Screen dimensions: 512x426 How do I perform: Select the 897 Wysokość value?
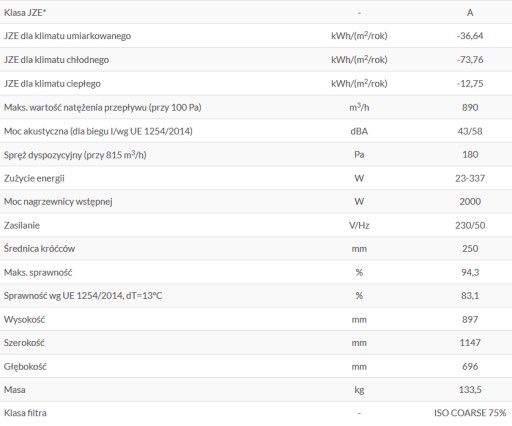coord(470,320)
